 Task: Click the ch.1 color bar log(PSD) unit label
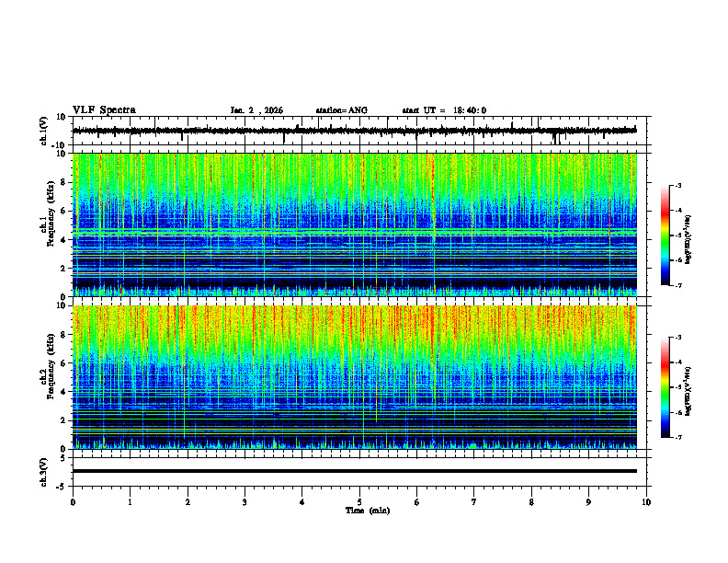(688, 239)
